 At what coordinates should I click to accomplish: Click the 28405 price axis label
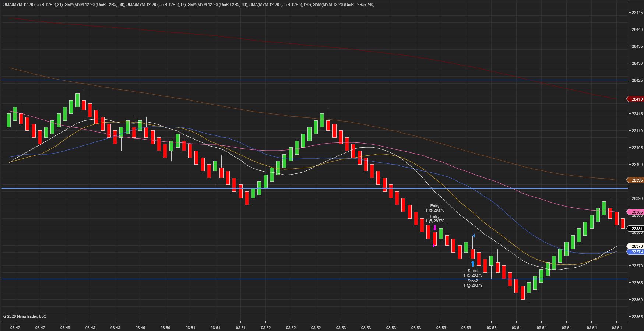[637, 148]
